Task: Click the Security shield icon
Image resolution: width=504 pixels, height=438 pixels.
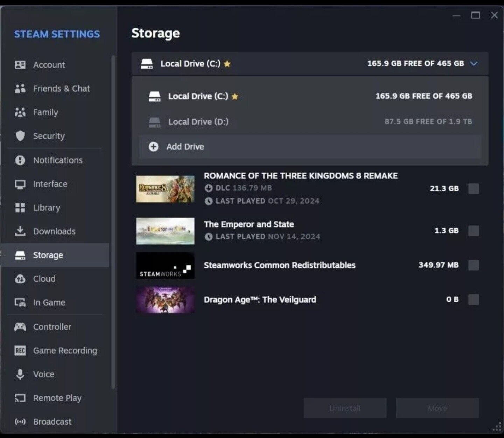Action: [x=20, y=136]
